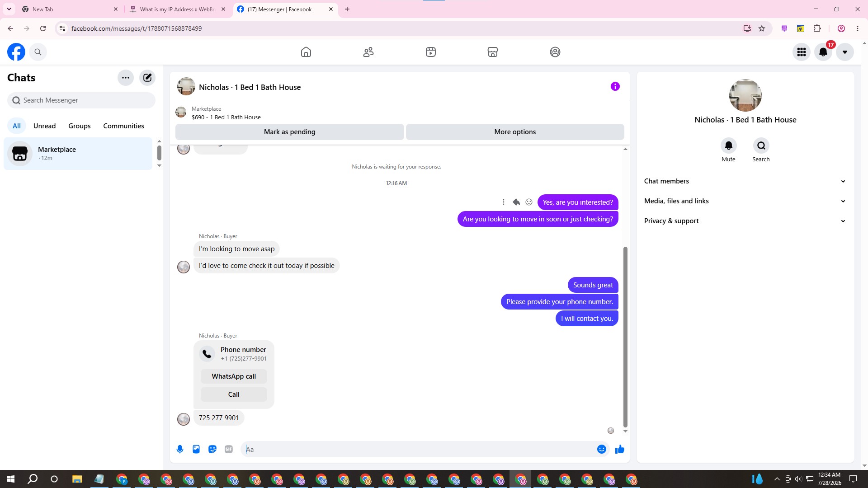Choose a sticker icon
868x488 pixels.
coord(212,449)
